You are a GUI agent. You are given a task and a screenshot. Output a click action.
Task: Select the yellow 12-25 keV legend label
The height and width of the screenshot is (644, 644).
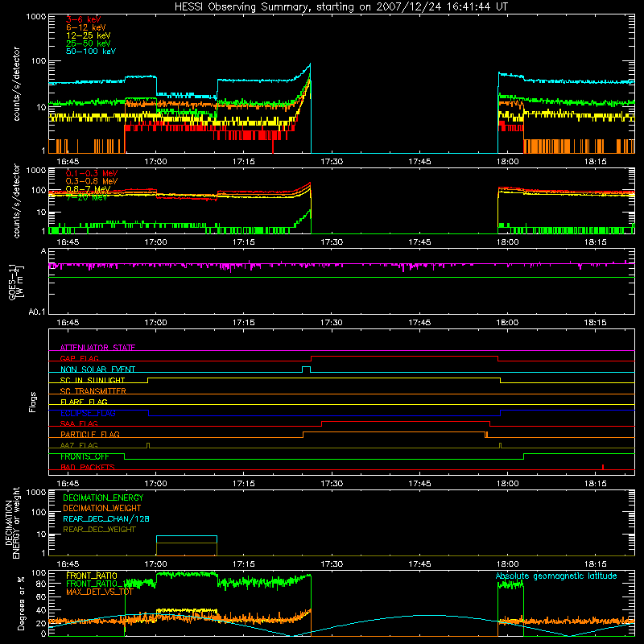coord(89,35)
